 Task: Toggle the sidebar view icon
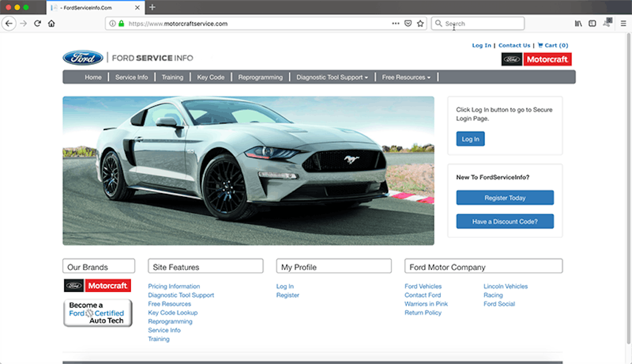tap(592, 23)
